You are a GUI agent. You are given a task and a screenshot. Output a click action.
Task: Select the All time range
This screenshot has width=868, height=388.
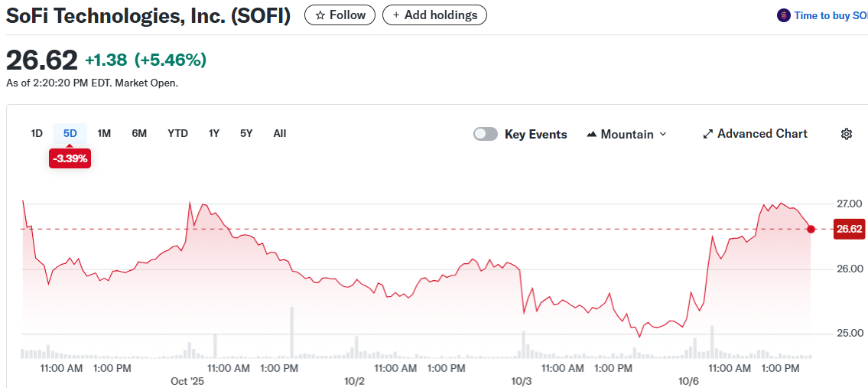pyautogui.click(x=280, y=133)
